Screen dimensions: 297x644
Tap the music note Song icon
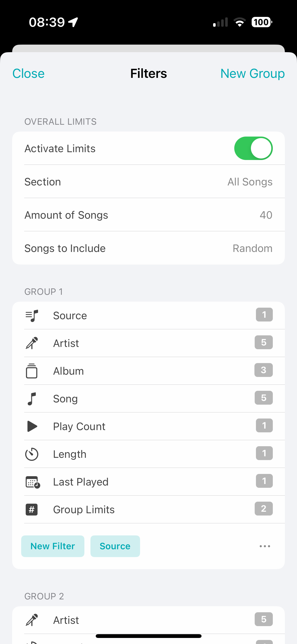[x=32, y=399]
